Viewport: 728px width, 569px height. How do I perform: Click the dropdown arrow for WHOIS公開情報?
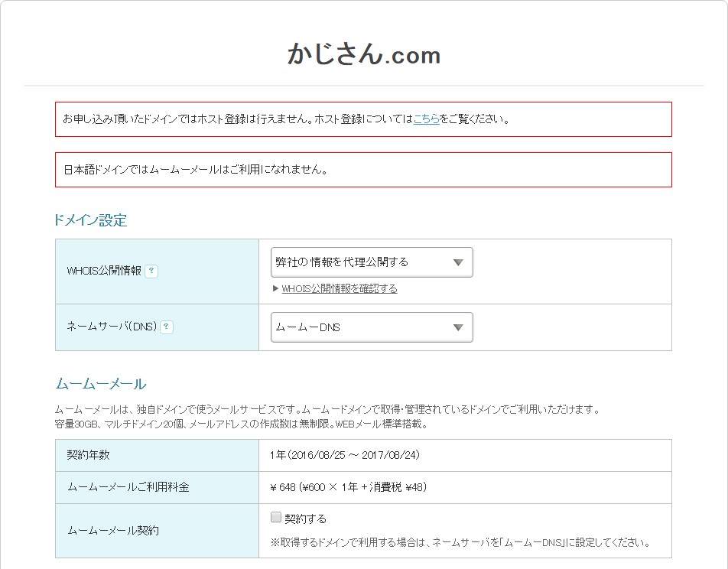[x=458, y=262]
